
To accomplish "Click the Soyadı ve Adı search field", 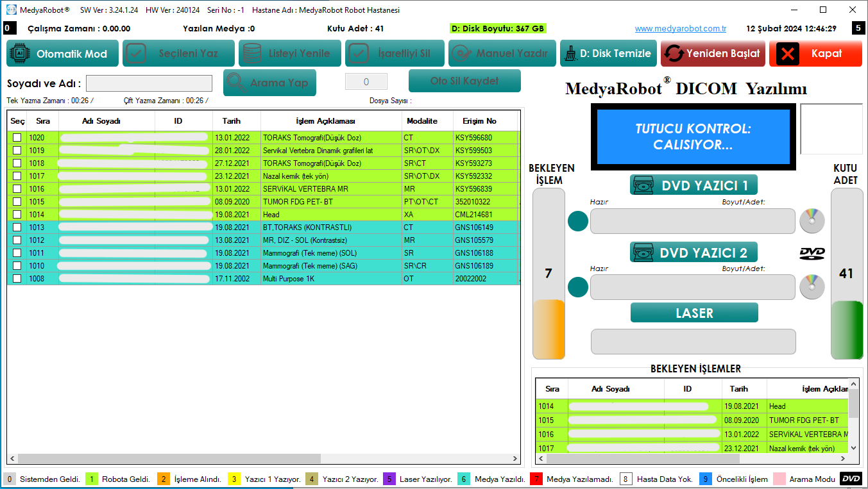I will tap(149, 83).
